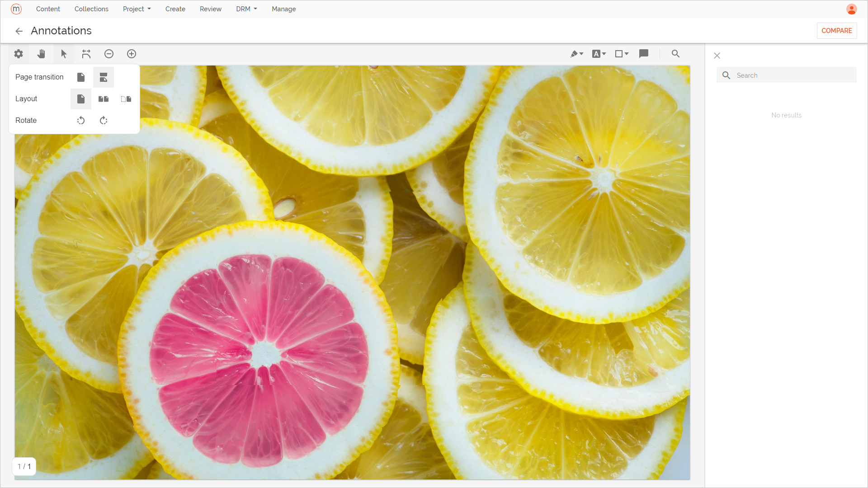Select the Pan hand tool

(x=41, y=54)
